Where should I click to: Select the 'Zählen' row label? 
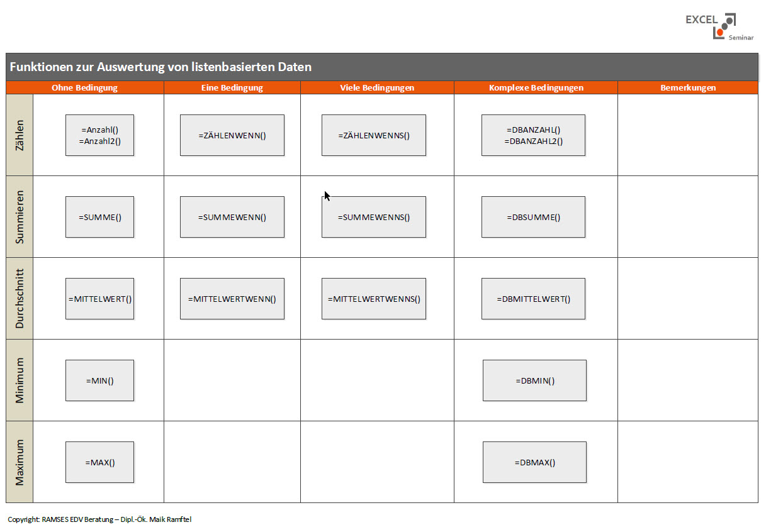coord(20,135)
